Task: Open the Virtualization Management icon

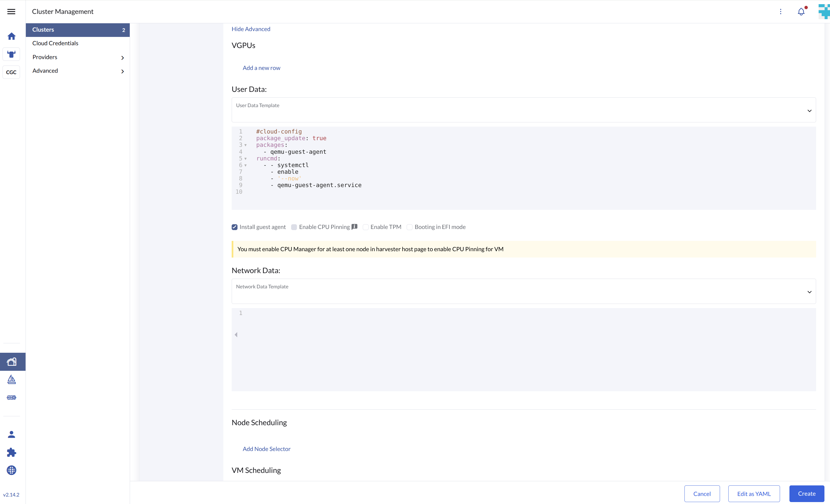Action: tap(11, 398)
